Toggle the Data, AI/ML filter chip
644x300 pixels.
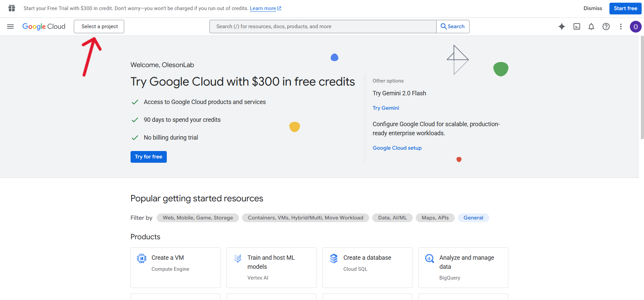click(392, 218)
